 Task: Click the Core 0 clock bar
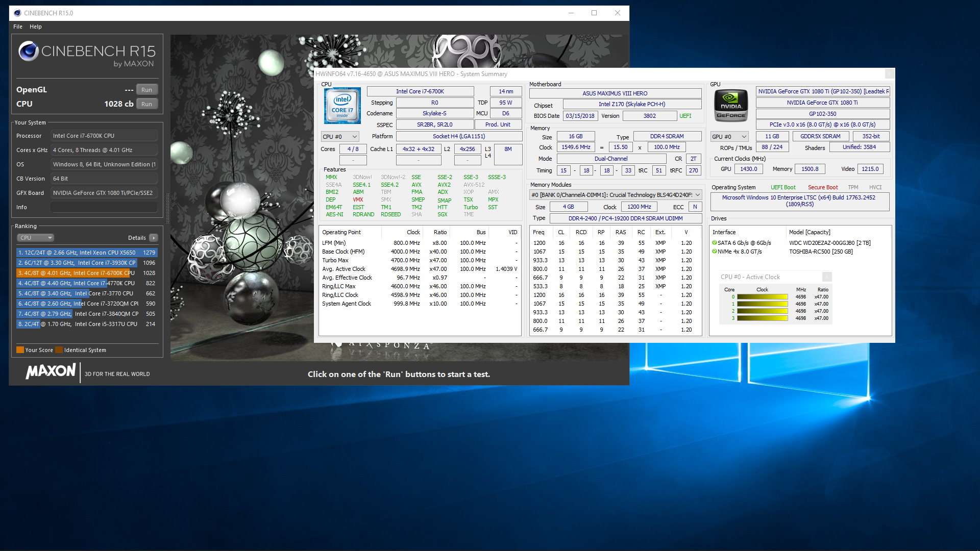coord(762,297)
